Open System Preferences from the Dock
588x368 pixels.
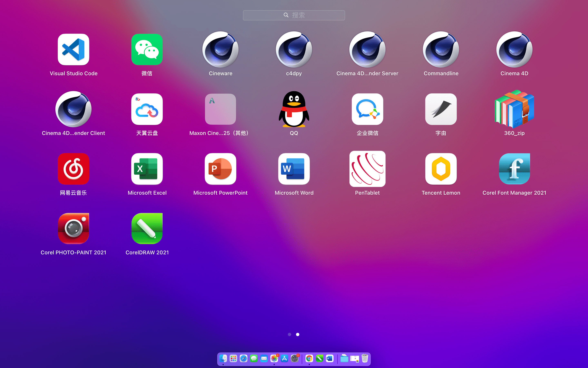click(x=294, y=358)
